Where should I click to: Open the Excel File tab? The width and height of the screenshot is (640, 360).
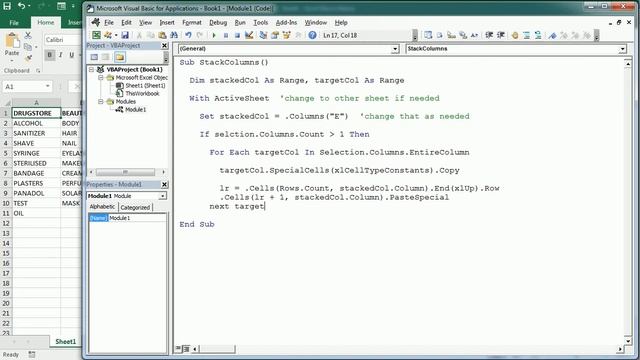pyautogui.click(x=14, y=22)
